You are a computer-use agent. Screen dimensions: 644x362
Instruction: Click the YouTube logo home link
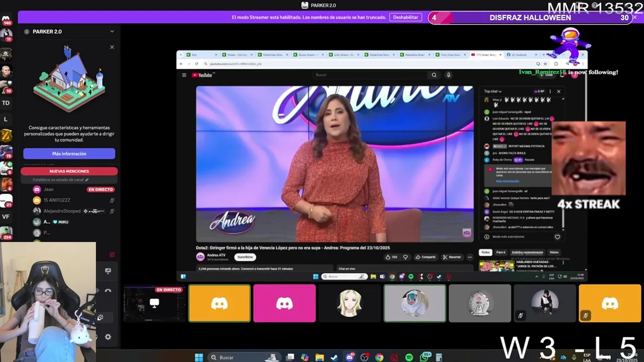[203, 75]
